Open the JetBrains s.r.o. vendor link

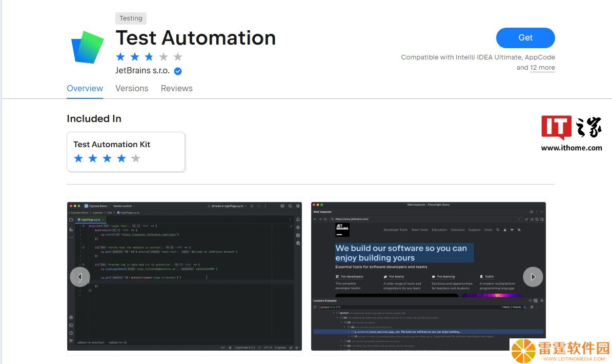point(142,71)
